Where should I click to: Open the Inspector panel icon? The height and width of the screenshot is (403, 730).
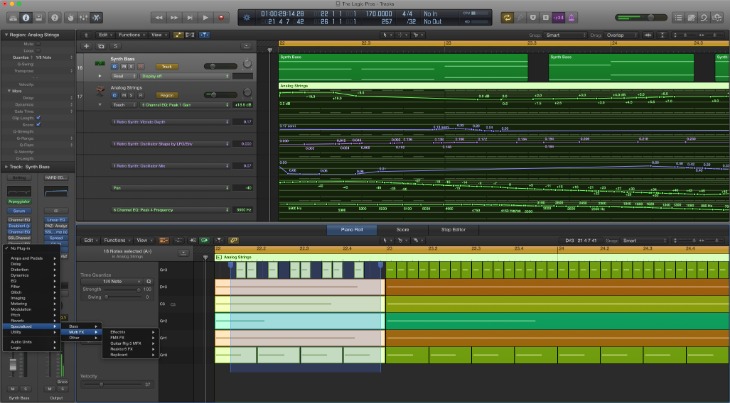[26, 17]
